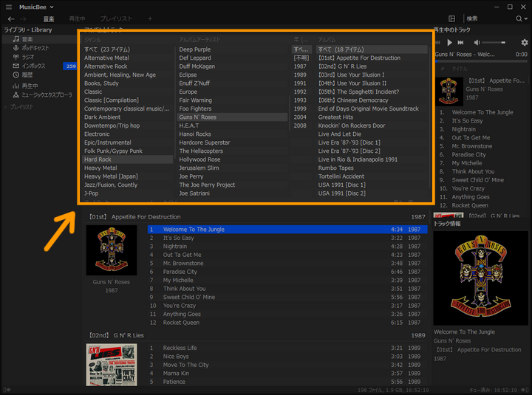The image size is (532, 395).
Task: Go forward with the right arrow
Action: [x=23, y=19]
